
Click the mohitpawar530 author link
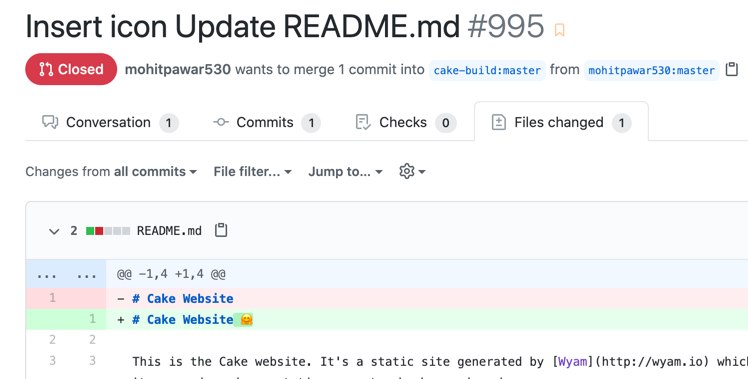pos(178,70)
